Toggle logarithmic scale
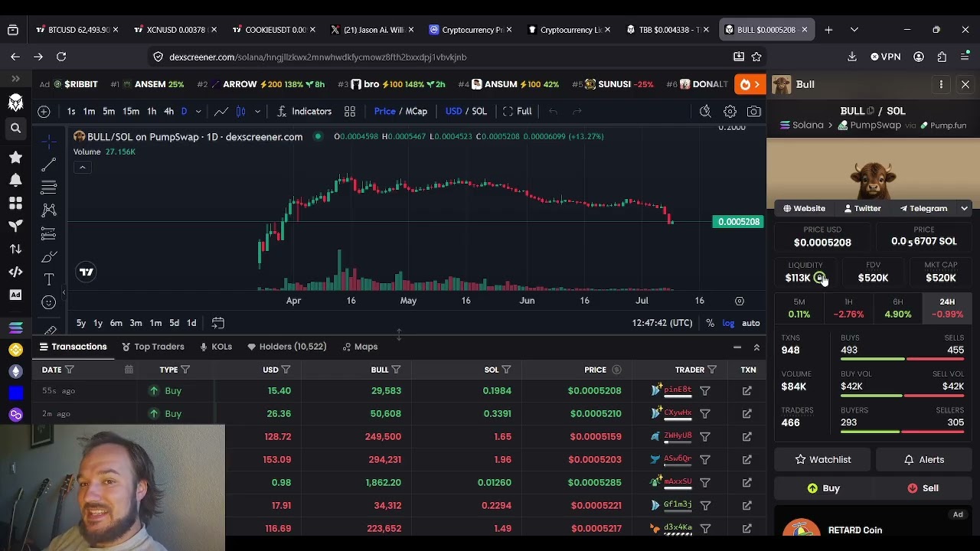 (728, 323)
